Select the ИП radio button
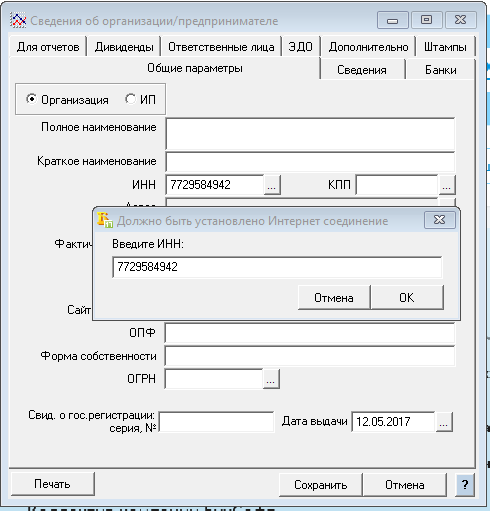The height and width of the screenshot is (511, 490). pyautogui.click(x=130, y=99)
